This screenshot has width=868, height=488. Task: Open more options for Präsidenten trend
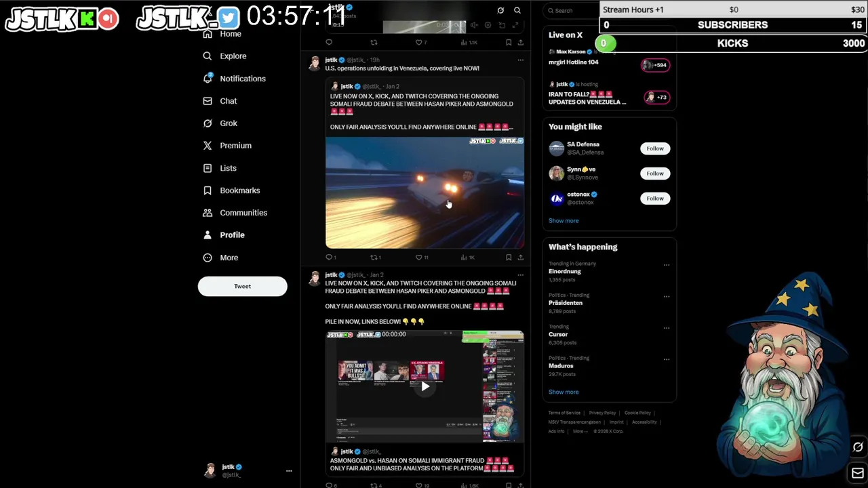(x=667, y=297)
